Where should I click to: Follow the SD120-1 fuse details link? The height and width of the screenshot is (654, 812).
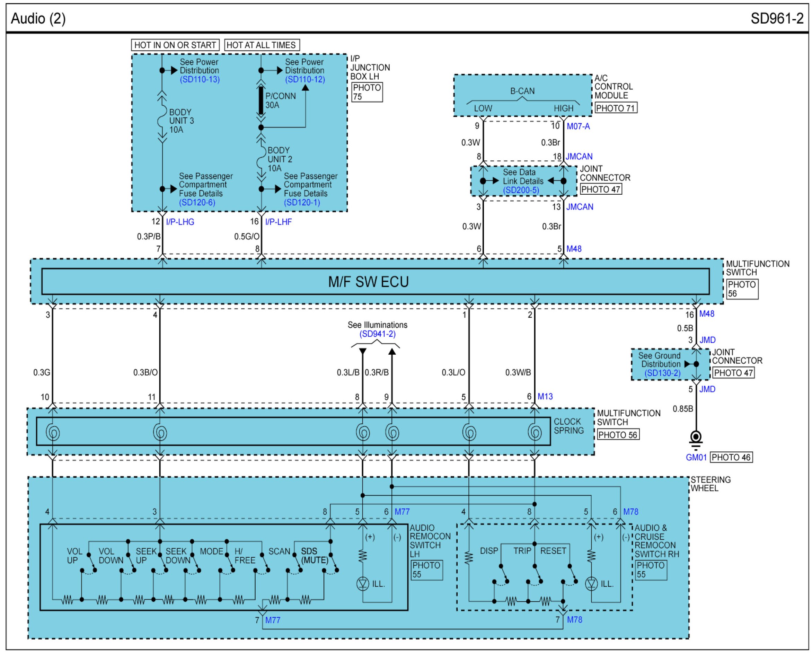point(302,203)
